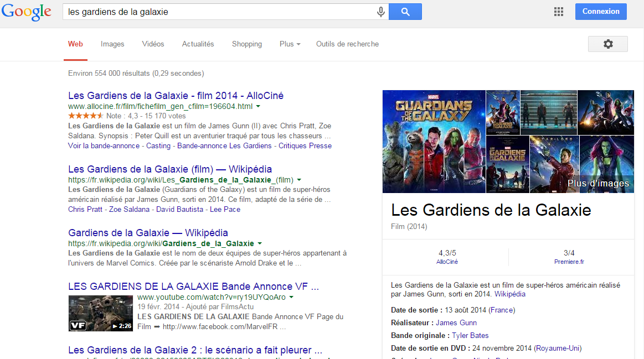Open Bande-annonce Les Gardiens sublink
Image resolution: width=644 pixels, height=359 pixels.
point(224,145)
